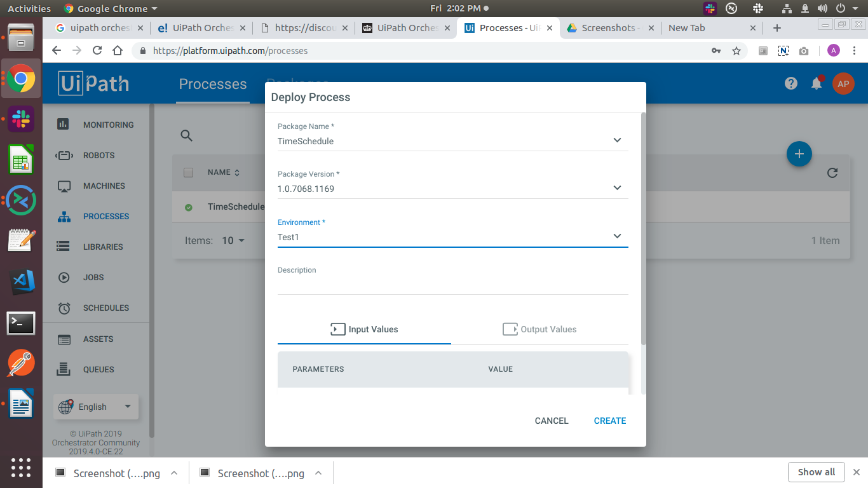Close the downloads bar
This screenshot has width=868, height=488.
point(856,472)
